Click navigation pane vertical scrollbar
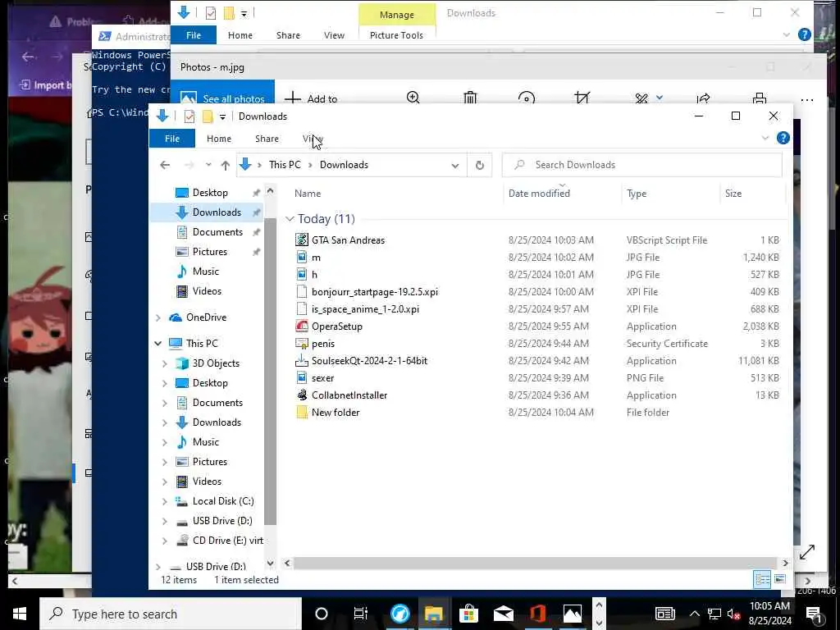840x630 pixels. click(x=271, y=371)
